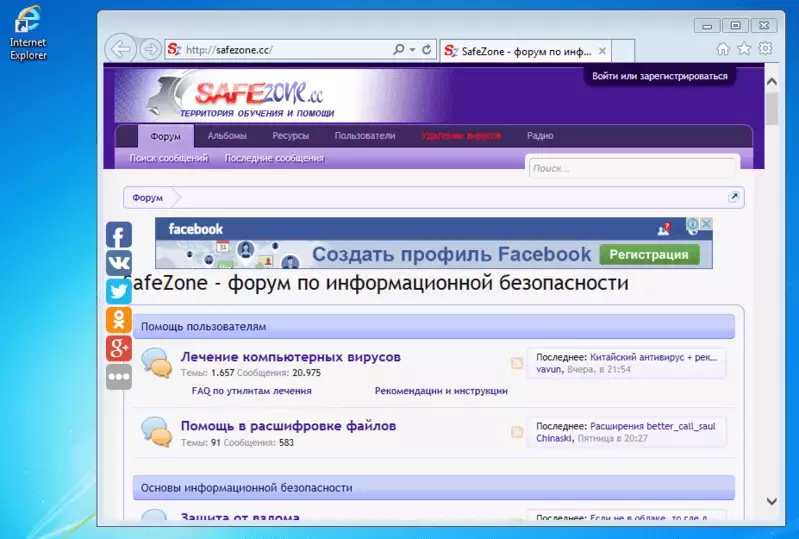Close the Facebook ad banner
This screenshot has height=539, width=799.
tap(706, 223)
